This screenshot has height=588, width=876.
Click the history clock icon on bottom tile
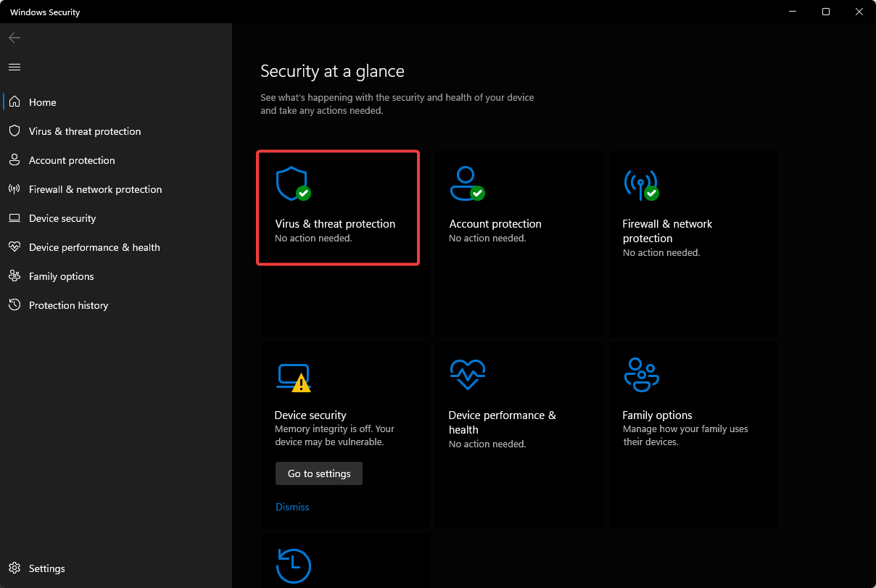point(294,567)
